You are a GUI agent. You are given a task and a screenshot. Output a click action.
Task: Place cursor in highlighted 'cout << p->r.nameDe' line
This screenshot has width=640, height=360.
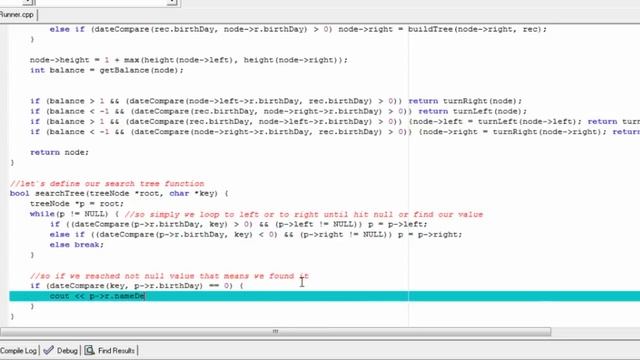pos(324,296)
